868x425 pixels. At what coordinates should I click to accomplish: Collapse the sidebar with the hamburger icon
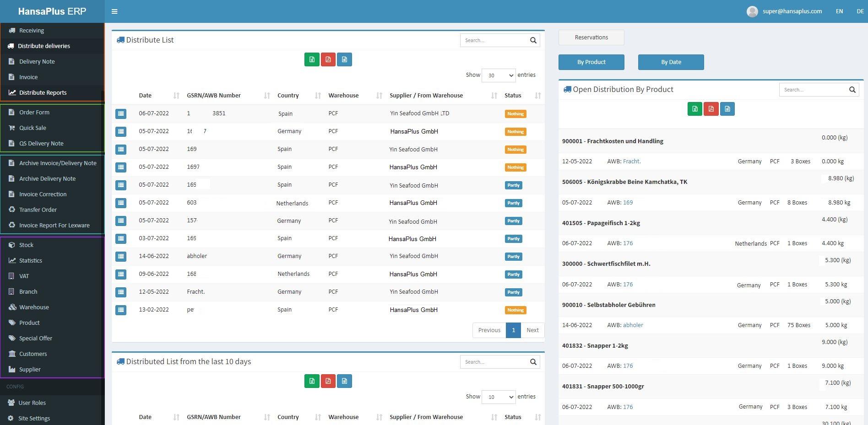(114, 11)
